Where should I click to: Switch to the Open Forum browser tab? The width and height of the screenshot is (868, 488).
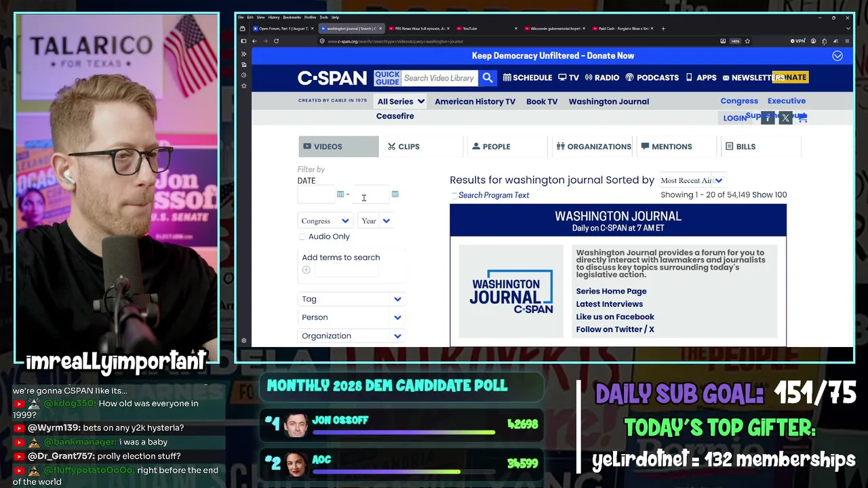(x=283, y=28)
